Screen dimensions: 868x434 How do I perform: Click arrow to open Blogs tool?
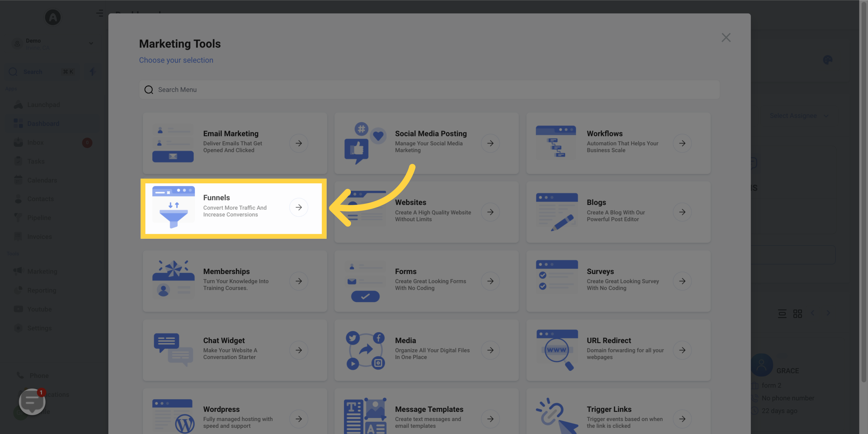[682, 212]
